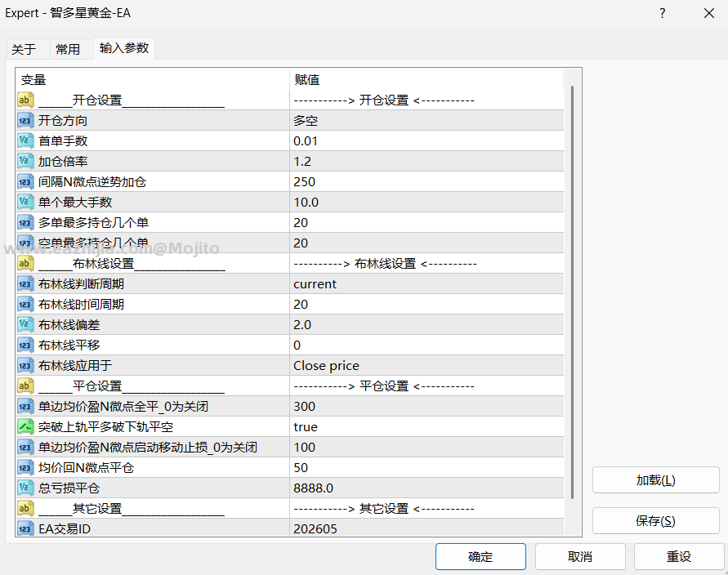This screenshot has height=575, width=728.
Task: Select the 布林线偏差 variable name
Action: pyautogui.click(x=69, y=325)
